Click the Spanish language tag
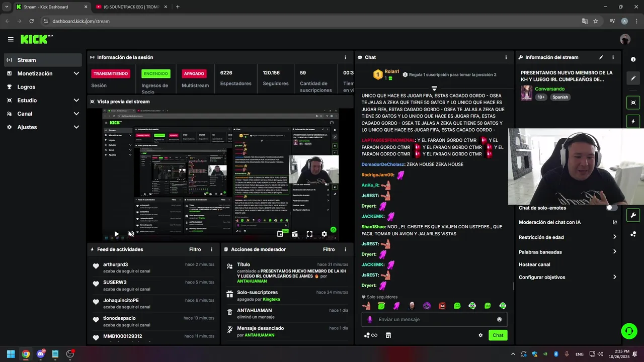644x362 pixels. click(560, 97)
